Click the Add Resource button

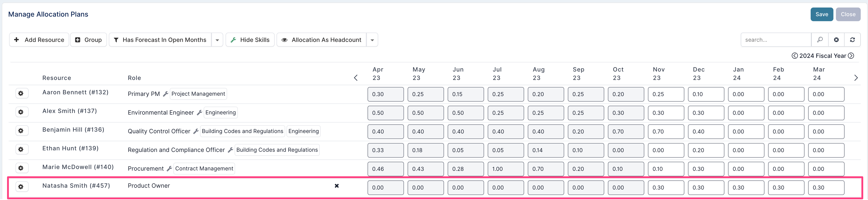pos(39,40)
